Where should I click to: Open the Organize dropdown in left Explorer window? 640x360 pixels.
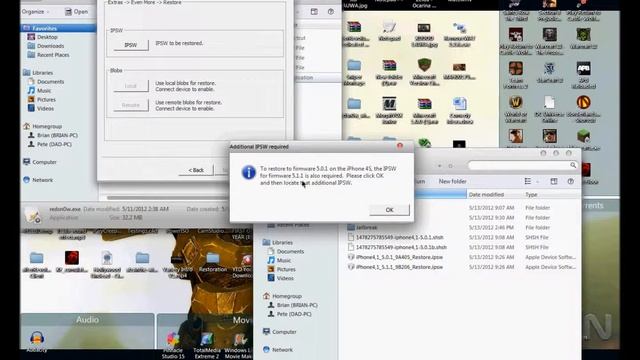[x=36, y=12]
